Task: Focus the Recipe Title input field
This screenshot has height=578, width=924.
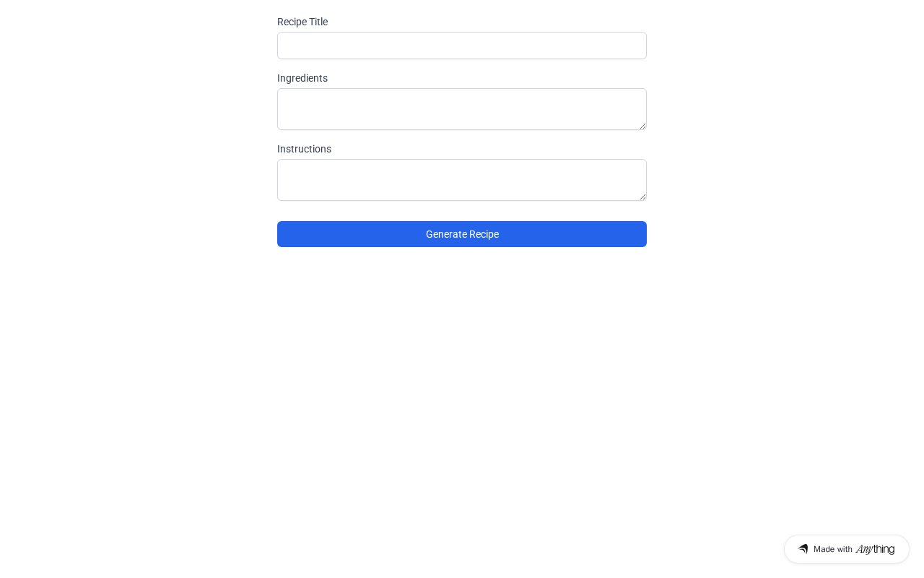Action: (462, 46)
